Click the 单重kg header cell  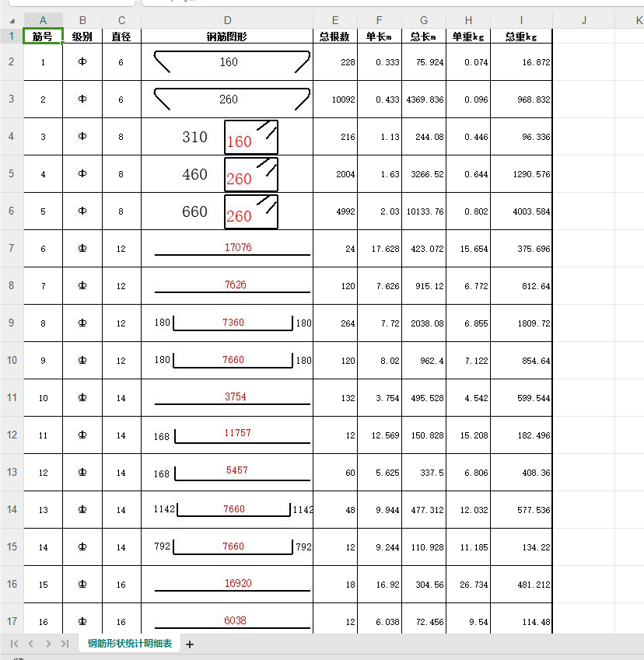click(x=468, y=37)
